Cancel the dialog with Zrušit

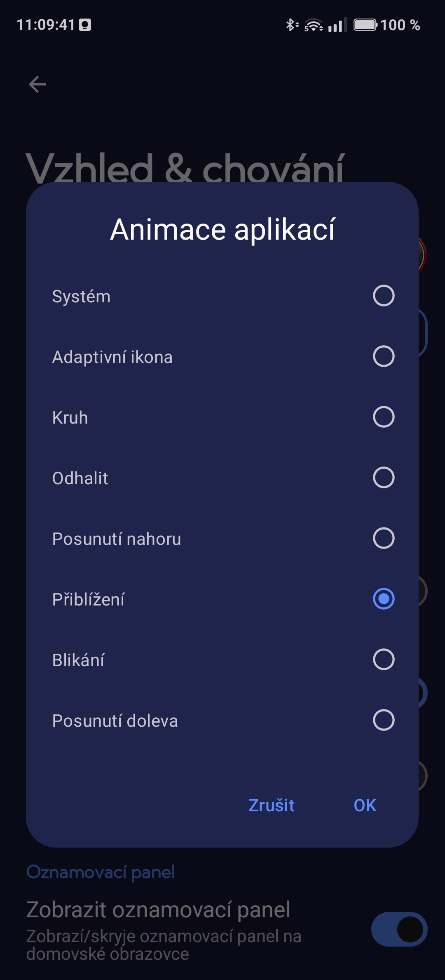tap(272, 805)
